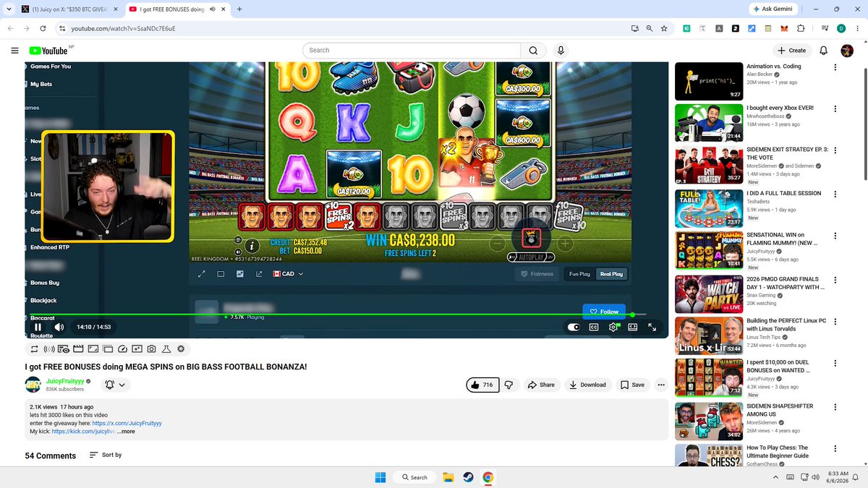The width and height of the screenshot is (868, 488).
Task: Open options for How To Play Chess video
Action: point(835,448)
